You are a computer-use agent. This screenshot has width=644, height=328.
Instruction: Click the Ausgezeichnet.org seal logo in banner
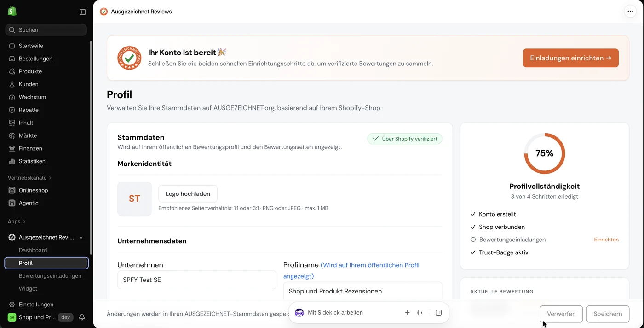point(129,58)
